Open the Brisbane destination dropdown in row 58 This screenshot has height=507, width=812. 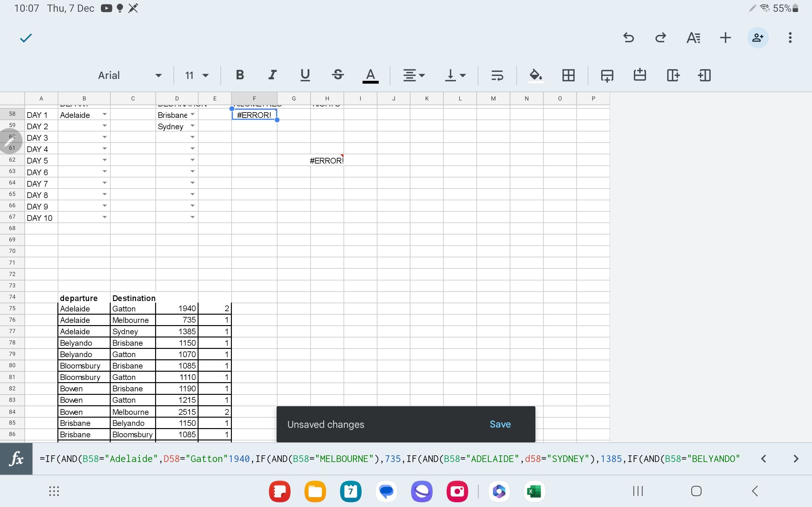(x=192, y=115)
